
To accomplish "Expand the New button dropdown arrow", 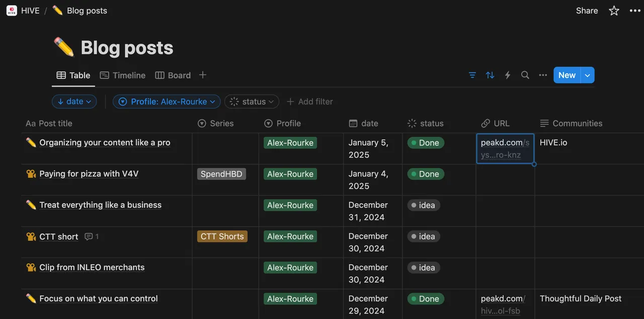I will [588, 75].
